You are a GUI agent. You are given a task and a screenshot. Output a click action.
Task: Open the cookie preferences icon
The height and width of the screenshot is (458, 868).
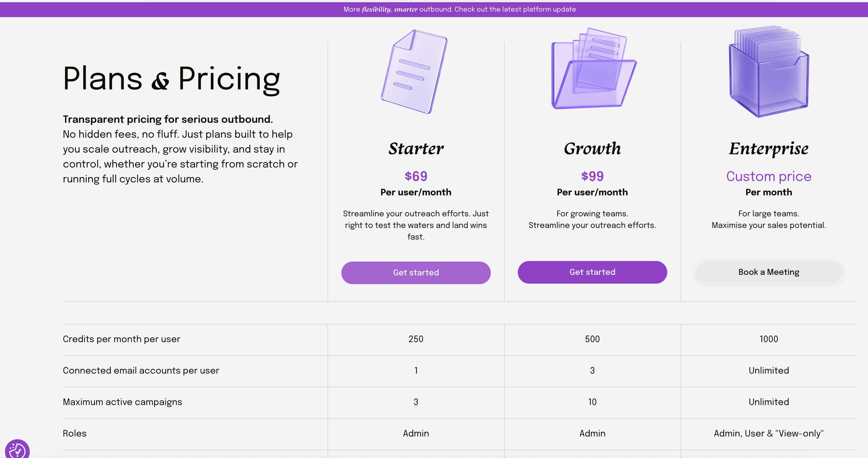[17, 450]
